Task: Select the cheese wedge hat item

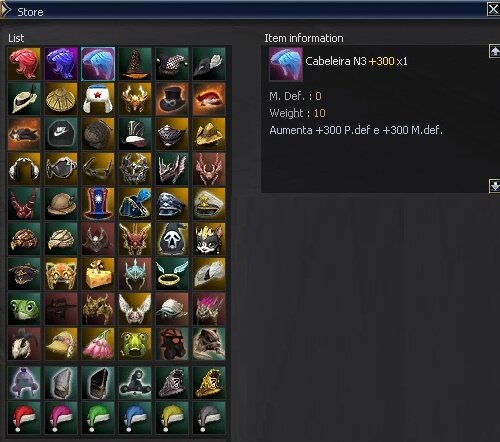Action: (x=98, y=274)
